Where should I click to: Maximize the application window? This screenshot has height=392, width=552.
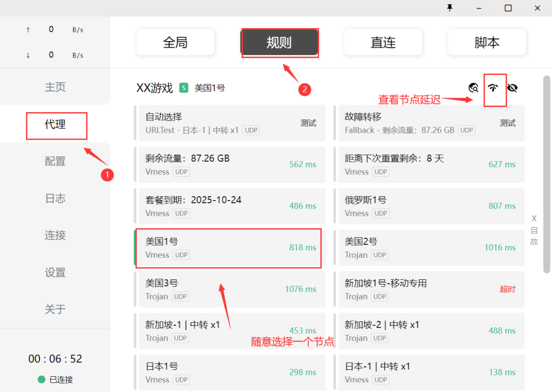(x=508, y=8)
